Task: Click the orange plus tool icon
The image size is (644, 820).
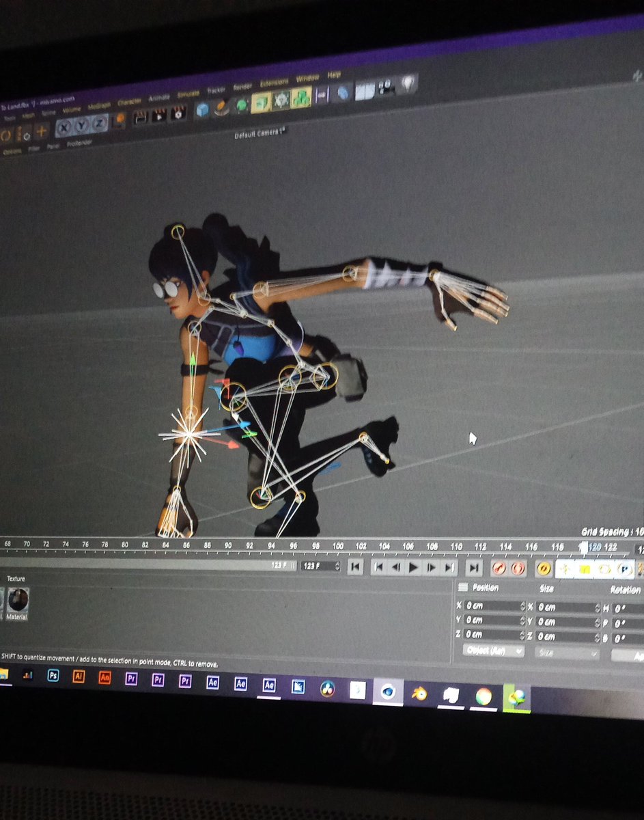Action: click(41, 131)
